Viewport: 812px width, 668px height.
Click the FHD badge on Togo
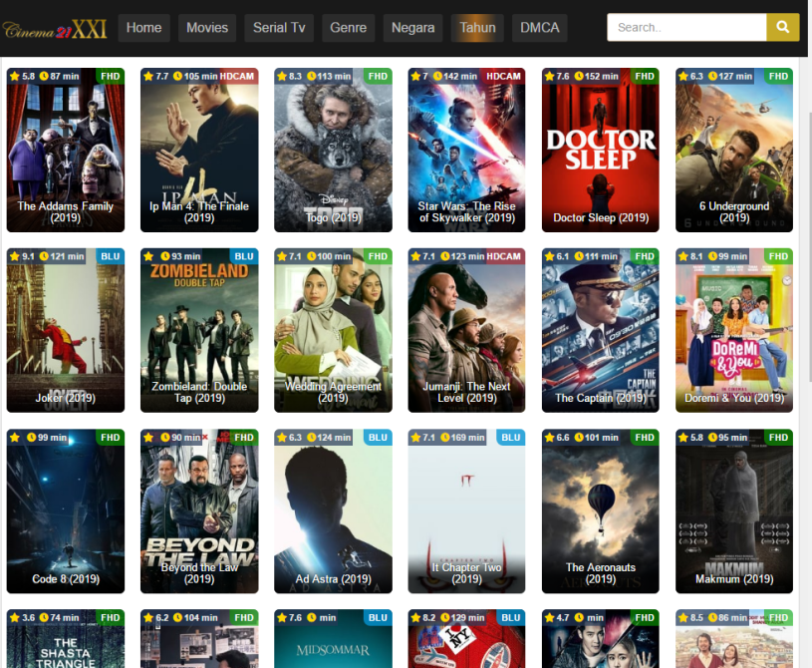click(x=378, y=76)
